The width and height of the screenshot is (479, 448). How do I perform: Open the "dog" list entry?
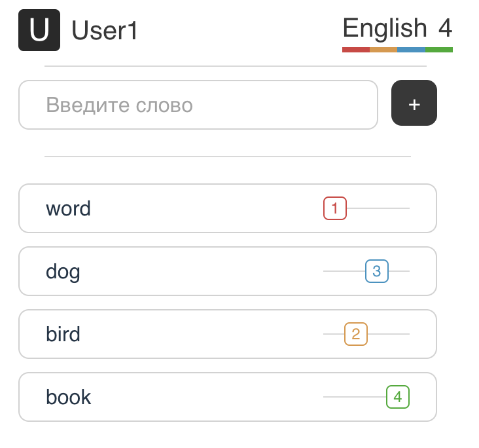tap(63, 271)
